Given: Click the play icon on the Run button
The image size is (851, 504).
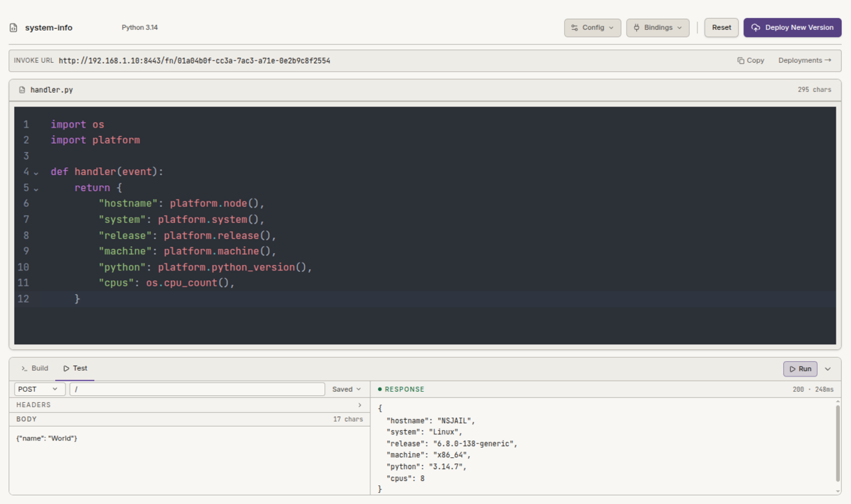Looking at the screenshot, I should click(x=792, y=369).
